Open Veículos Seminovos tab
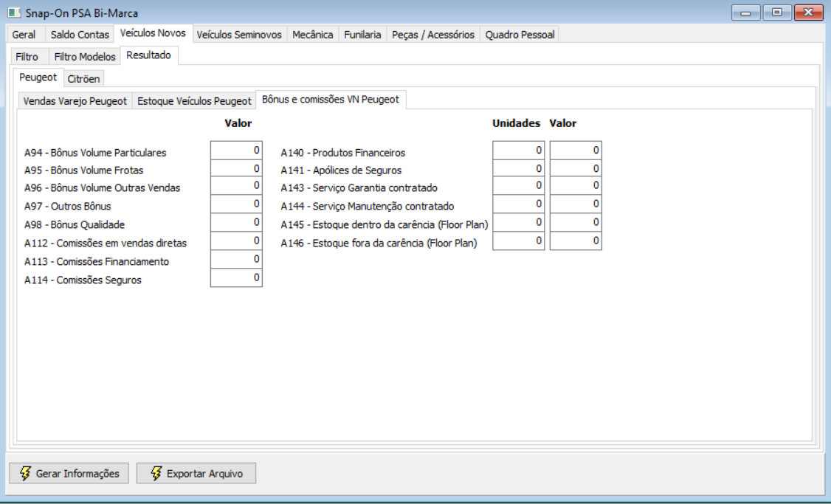831x504 pixels. [239, 35]
